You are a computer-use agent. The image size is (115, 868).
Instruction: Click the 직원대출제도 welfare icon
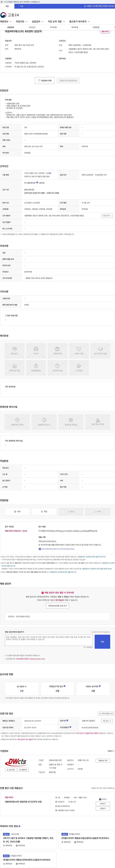pos(36,368)
